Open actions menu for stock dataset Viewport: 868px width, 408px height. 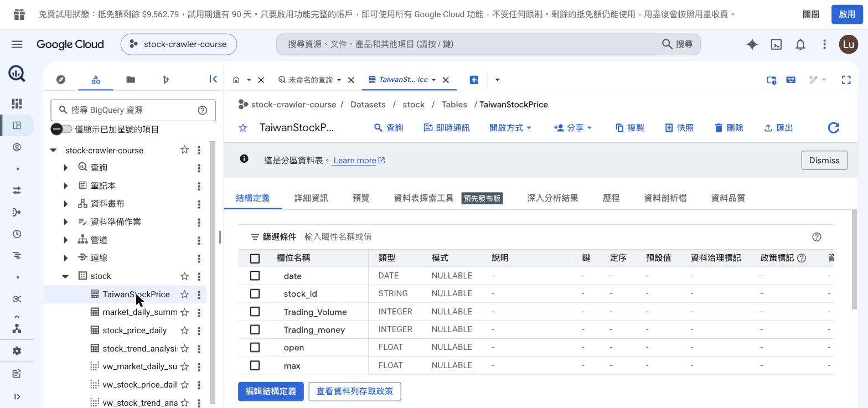(x=199, y=276)
